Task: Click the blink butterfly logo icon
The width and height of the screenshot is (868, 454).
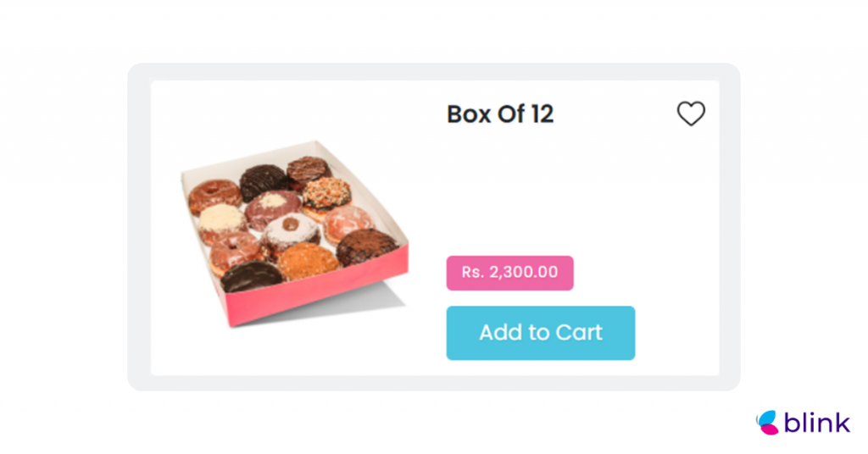Action: point(766,423)
